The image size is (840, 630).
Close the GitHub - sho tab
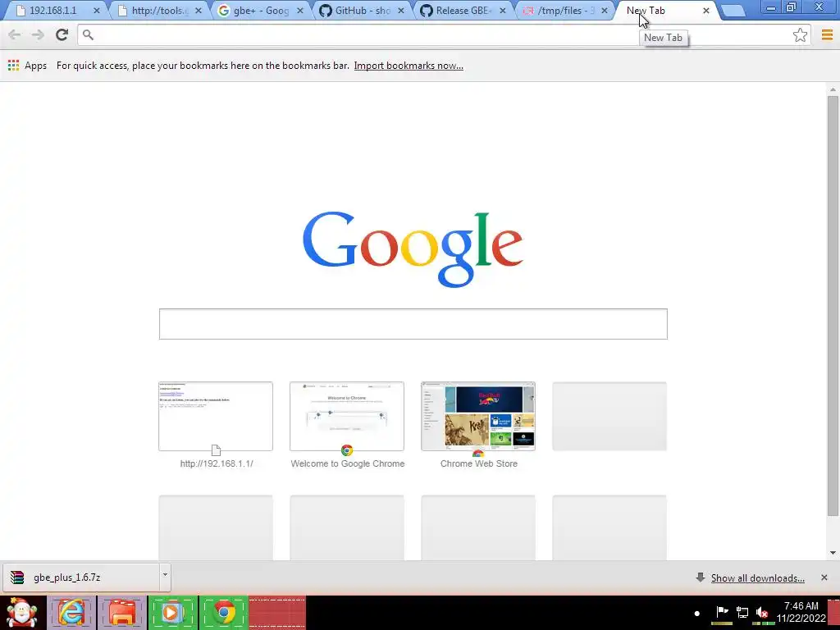[x=400, y=11]
